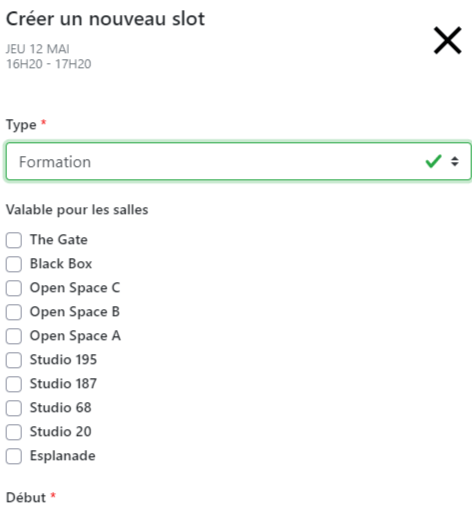
Task: Click the Studio 195 label
Action: (x=63, y=360)
